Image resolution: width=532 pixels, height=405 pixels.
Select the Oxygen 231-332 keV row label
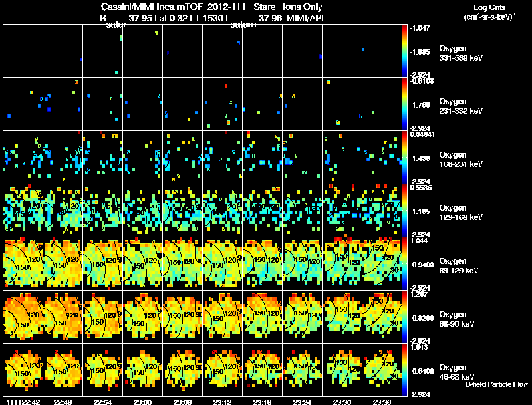461,106
